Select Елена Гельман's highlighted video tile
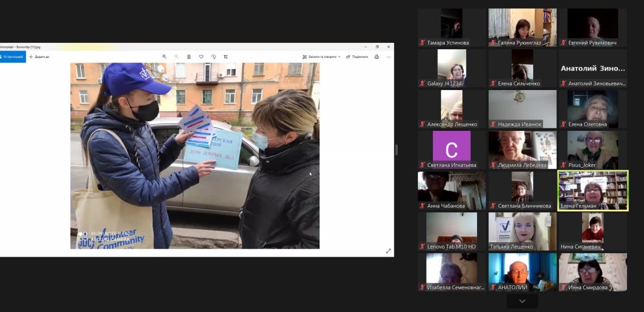Screen dimensions: 644x312 pyautogui.click(x=593, y=190)
